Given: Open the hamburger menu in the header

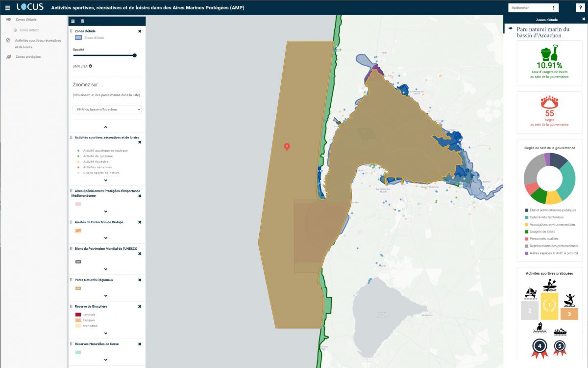Looking at the screenshot, I should point(7,8).
